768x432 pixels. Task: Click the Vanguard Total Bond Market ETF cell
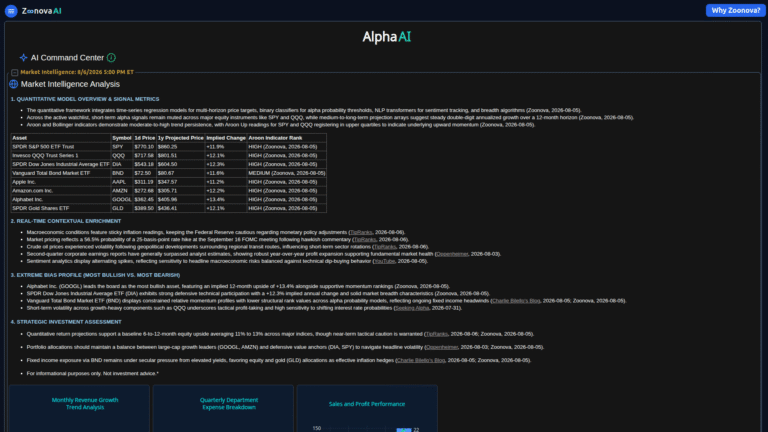tap(61, 173)
